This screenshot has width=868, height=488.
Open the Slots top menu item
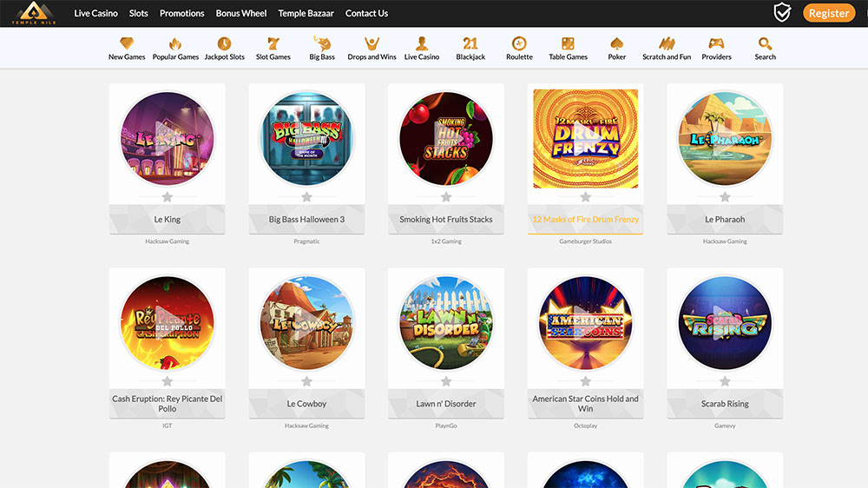138,13
